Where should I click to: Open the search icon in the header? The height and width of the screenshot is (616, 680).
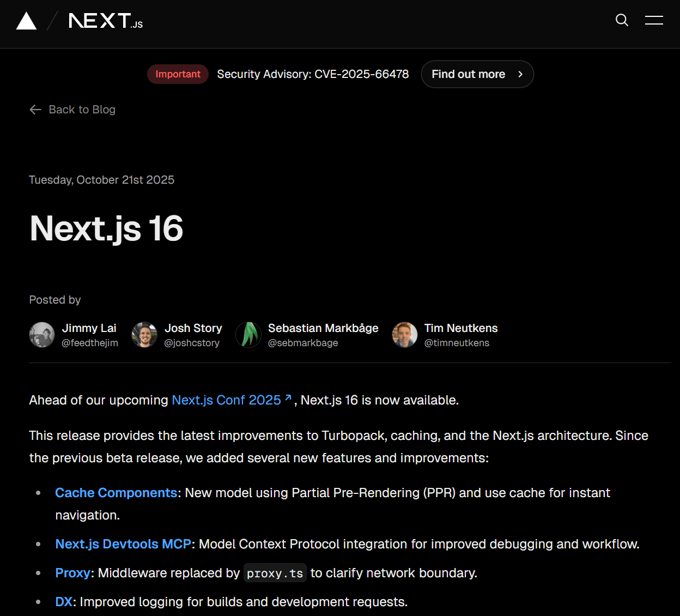tap(621, 20)
